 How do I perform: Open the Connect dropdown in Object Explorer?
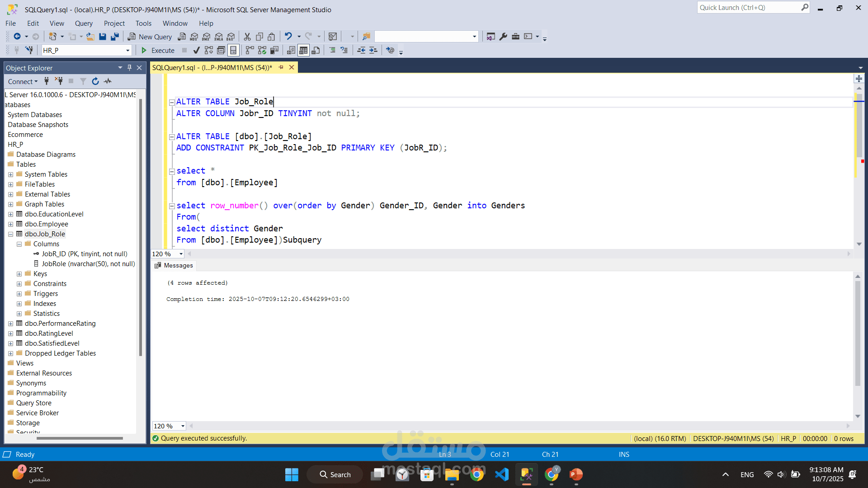[23, 81]
